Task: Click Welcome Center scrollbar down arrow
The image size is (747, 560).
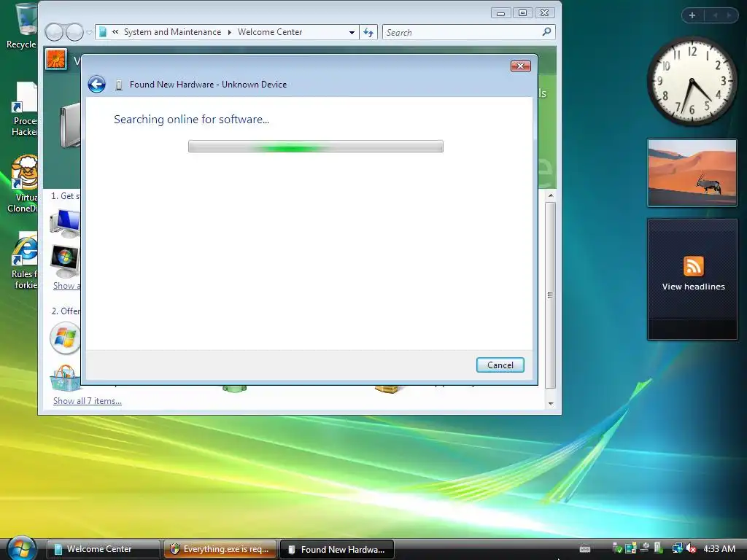Action: [x=551, y=404]
